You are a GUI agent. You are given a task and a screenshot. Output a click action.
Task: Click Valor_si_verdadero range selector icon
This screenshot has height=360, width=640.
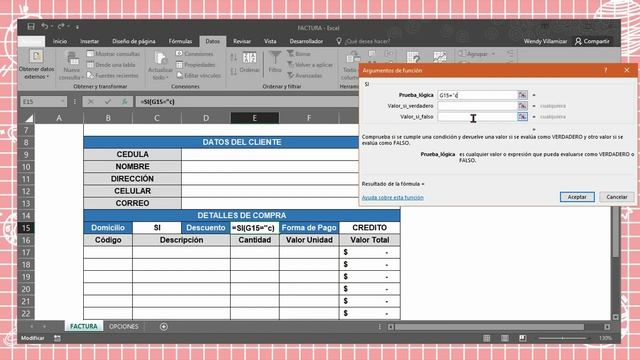(522, 106)
